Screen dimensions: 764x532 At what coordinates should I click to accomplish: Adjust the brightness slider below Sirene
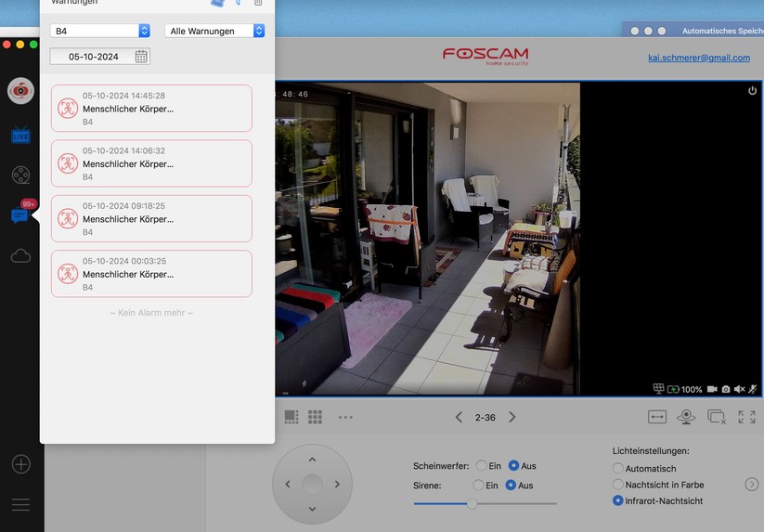tap(485, 504)
